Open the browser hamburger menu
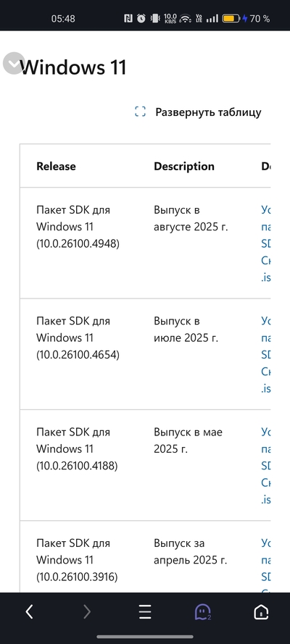This screenshot has height=644, width=290. point(145,612)
